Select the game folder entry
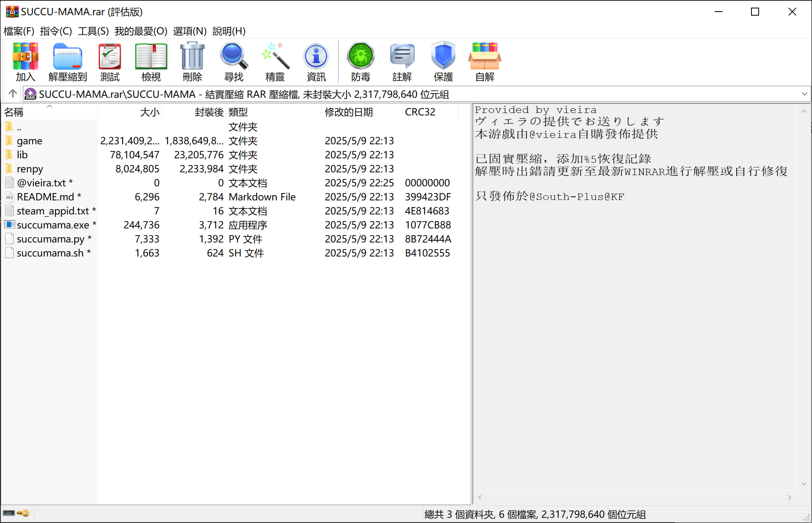 coord(29,141)
